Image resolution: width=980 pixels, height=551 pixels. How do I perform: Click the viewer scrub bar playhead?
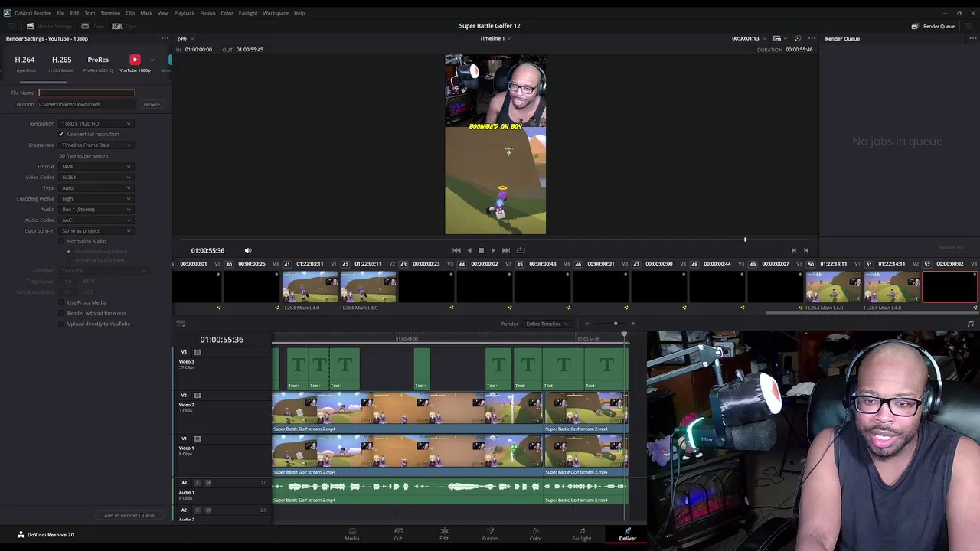(x=745, y=240)
